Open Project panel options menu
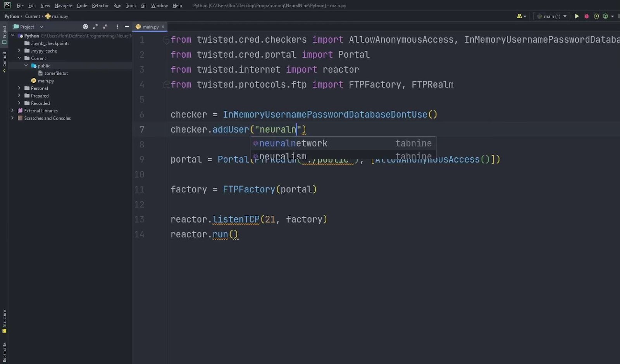620x364 pixels. point(117,26)
